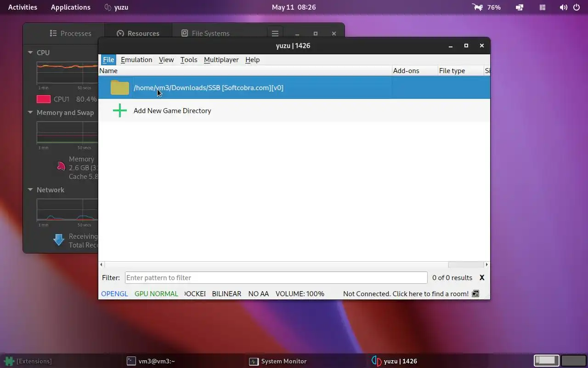Click the VOLUME: 100% status button

(300, 293)
